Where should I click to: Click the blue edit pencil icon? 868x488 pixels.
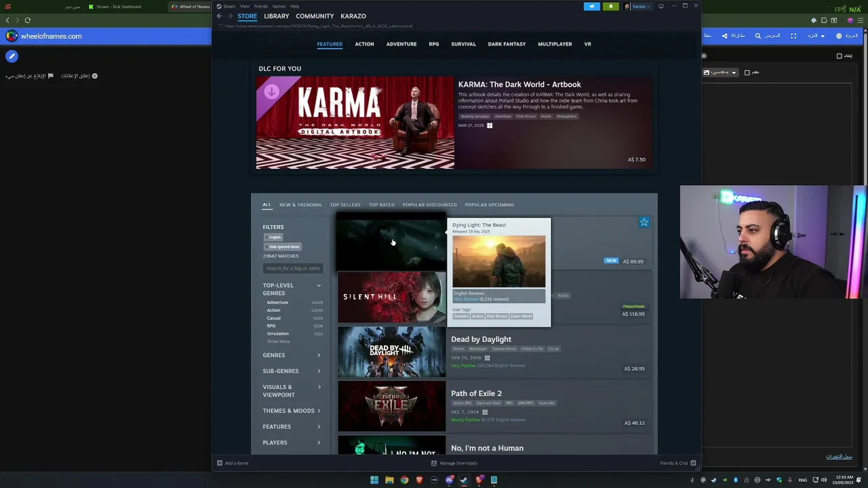point(12,56)
